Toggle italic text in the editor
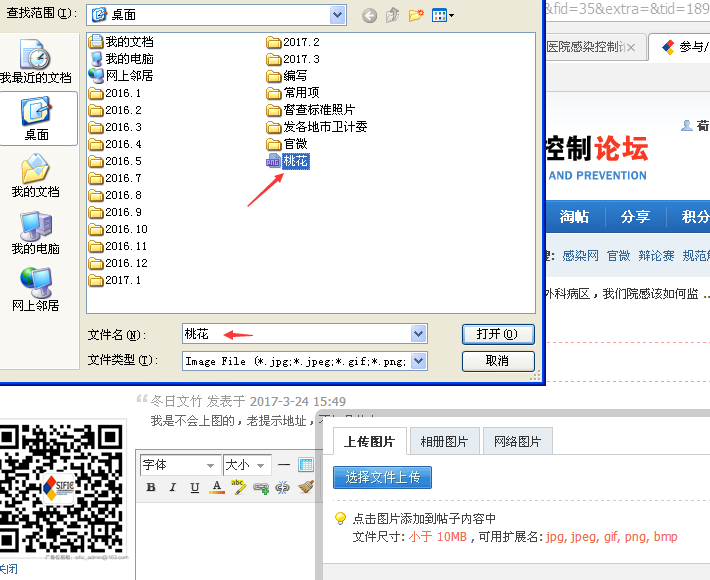Viewport: 710px width, 580px height. pos(173,488)
